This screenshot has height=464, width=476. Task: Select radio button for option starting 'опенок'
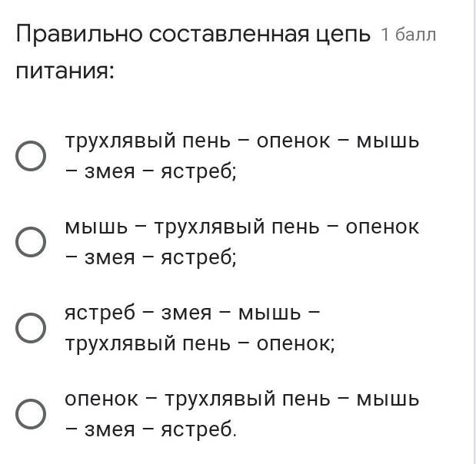pyautogui.click(x=30, y=414)
